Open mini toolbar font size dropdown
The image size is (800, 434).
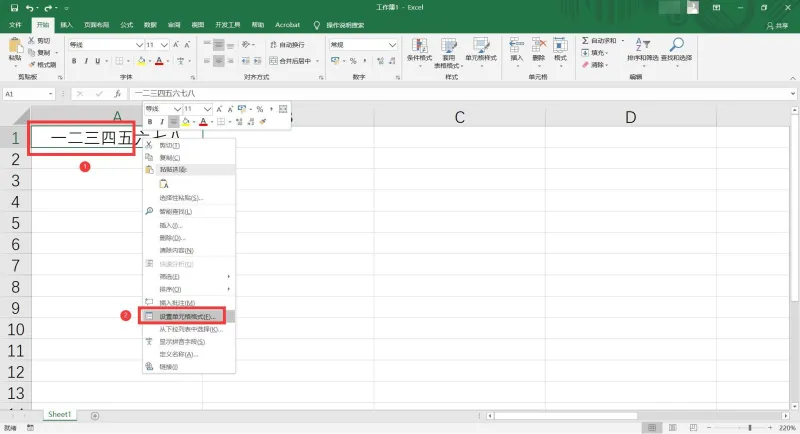click(207, 109)
